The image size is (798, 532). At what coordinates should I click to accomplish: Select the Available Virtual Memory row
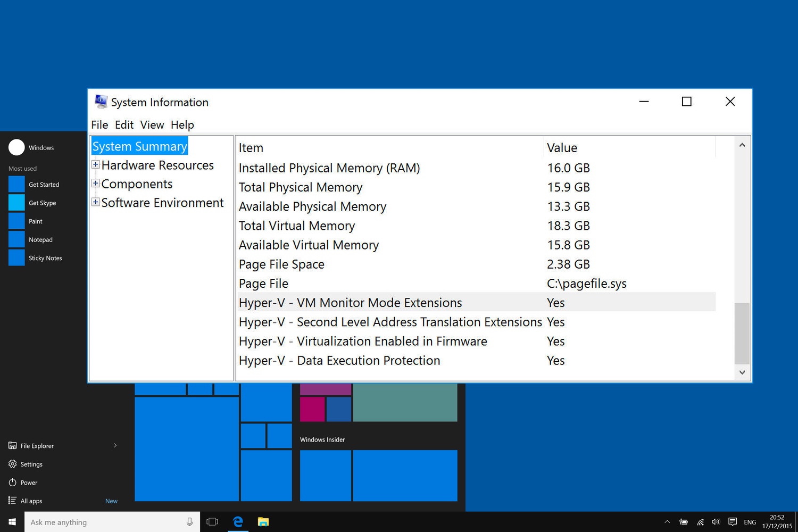pyautogui.click(x=476, y=245)
